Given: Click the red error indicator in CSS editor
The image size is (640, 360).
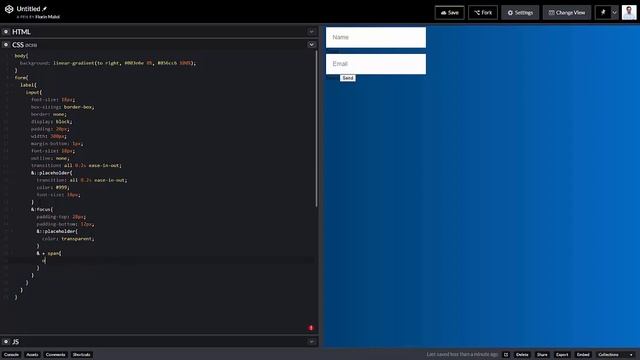Looking at the screenshot, I should [x=311, y=328].
